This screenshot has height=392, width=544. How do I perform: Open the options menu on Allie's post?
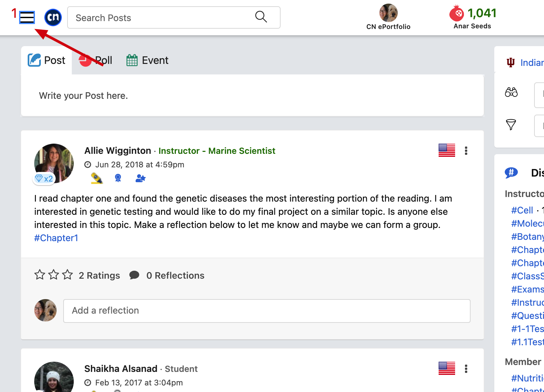(466, 151)
